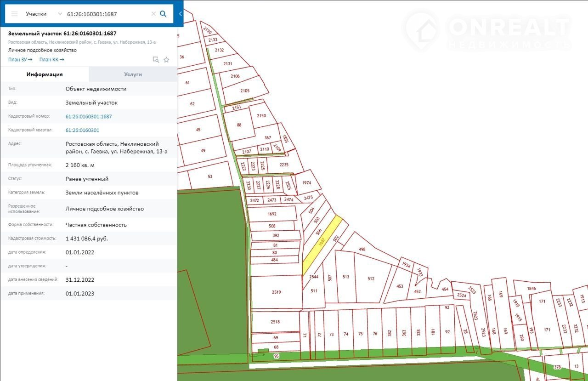588x381 pixels.
Task: Click parcel 1692 on the map
Action: [271, 214]
